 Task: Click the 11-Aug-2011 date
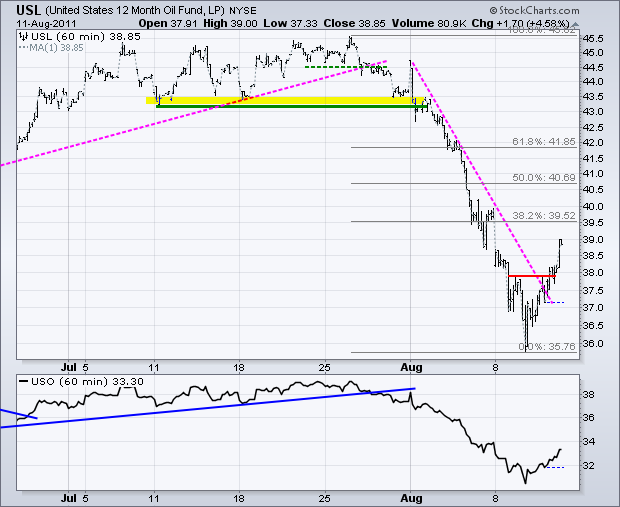click(x=46, y=23)
